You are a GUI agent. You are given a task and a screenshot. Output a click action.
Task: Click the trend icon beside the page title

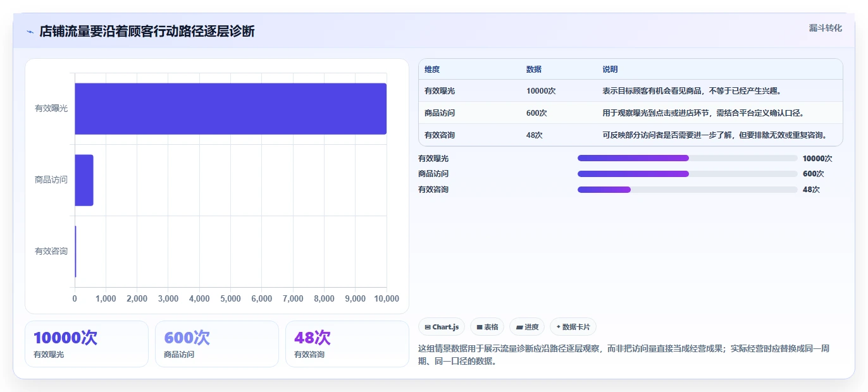30,32
